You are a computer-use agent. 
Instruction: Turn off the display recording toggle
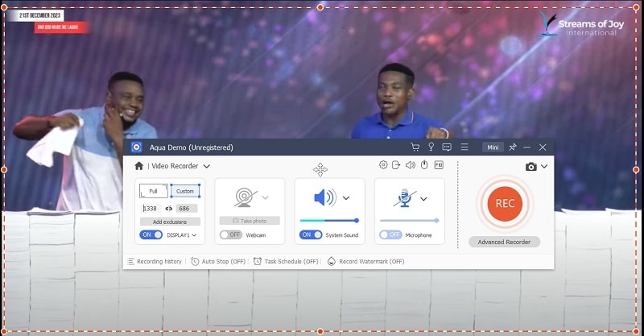[151, 234]
